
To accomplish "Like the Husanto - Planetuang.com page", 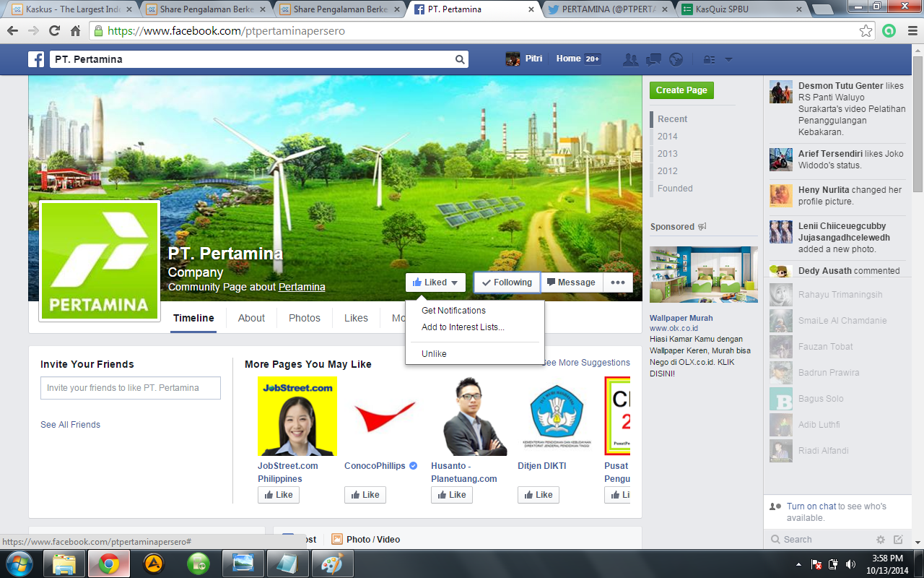I will tap(452, 495).
